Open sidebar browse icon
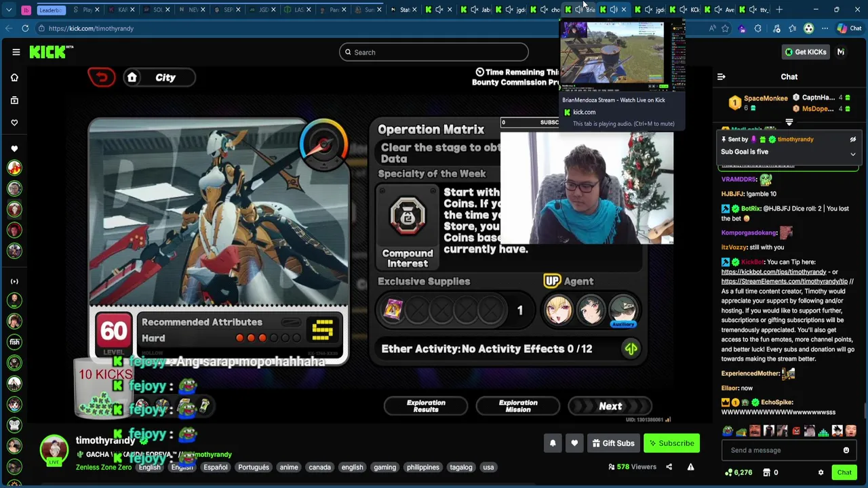868x488 pixels. 14,100
